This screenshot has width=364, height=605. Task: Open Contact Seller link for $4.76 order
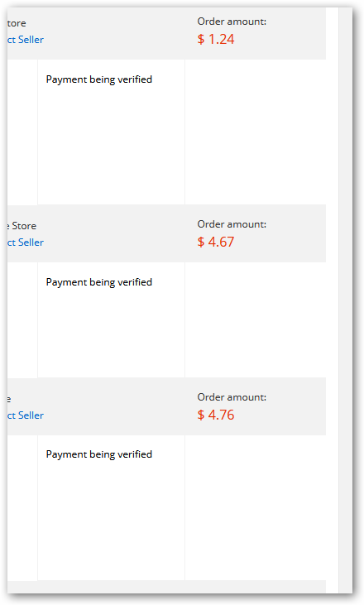click(26, 415)
